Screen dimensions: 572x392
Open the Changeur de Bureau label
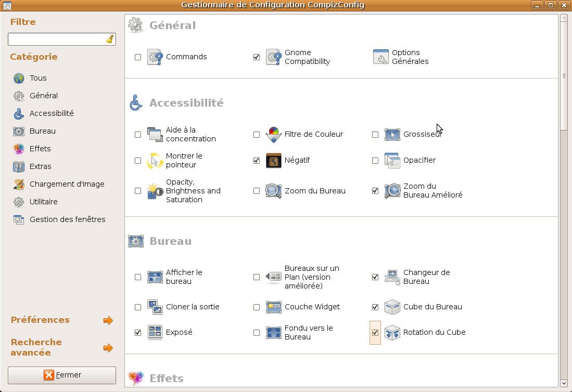[x=426, y=277]
